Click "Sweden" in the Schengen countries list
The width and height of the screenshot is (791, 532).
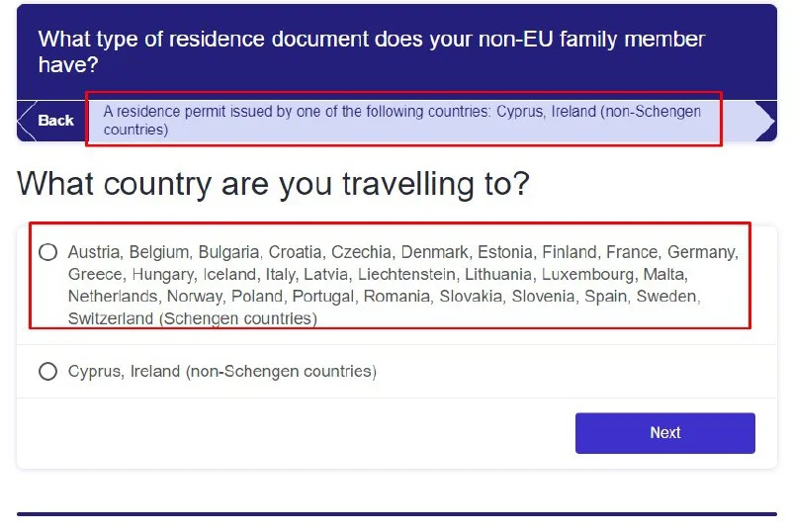(x=668, y=296)
